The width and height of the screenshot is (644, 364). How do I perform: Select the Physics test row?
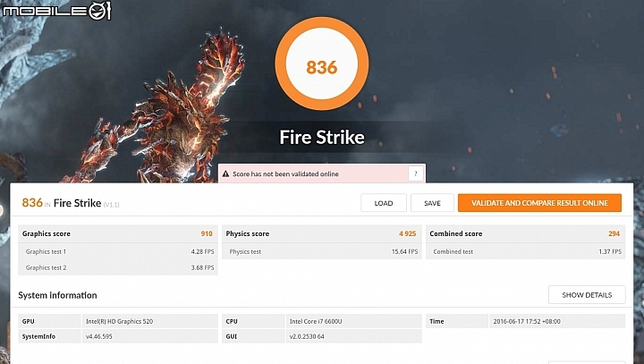pyautogui.click(x=322, y=251)
